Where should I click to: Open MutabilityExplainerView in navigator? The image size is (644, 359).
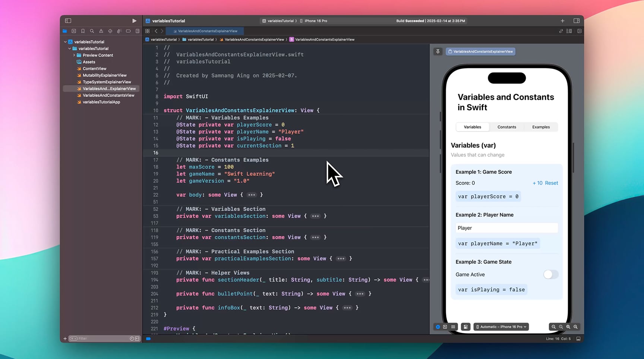click(104, 75)
